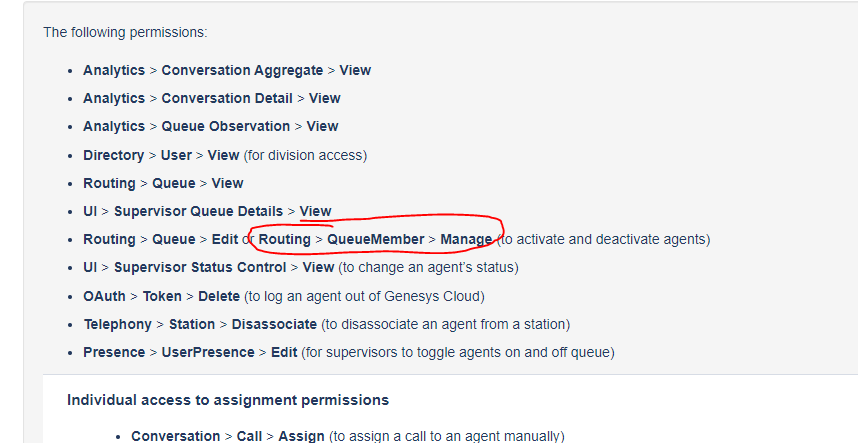Click the "Token" word in the OAuth line
Viewport: 858px width, 443px height.
162,296
